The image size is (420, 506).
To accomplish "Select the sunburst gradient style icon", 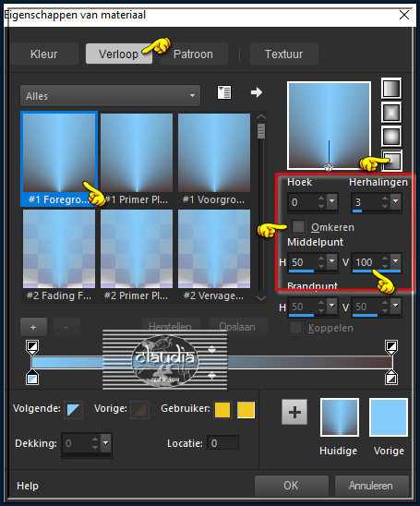I will [391, 136].
